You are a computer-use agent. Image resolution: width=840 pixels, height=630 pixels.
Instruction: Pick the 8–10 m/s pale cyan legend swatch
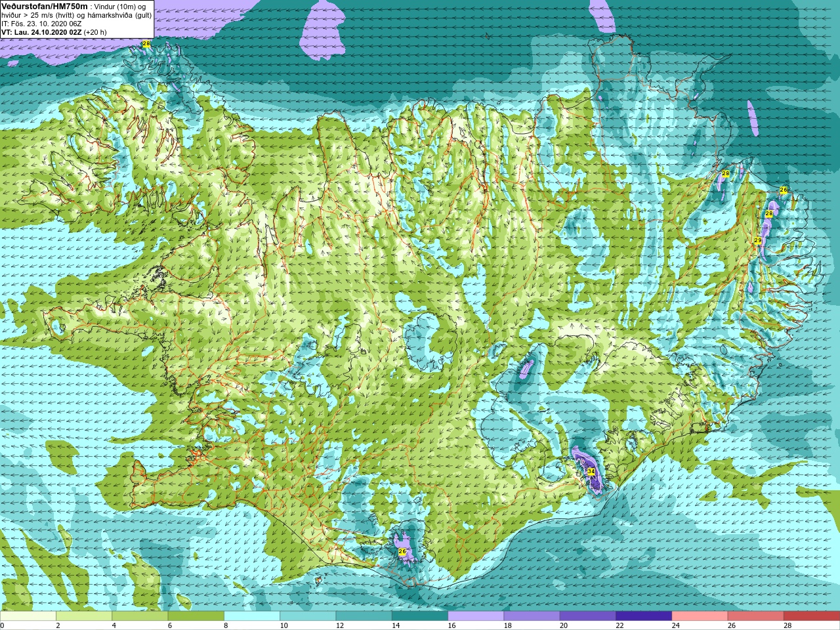[x=252, y=616]
